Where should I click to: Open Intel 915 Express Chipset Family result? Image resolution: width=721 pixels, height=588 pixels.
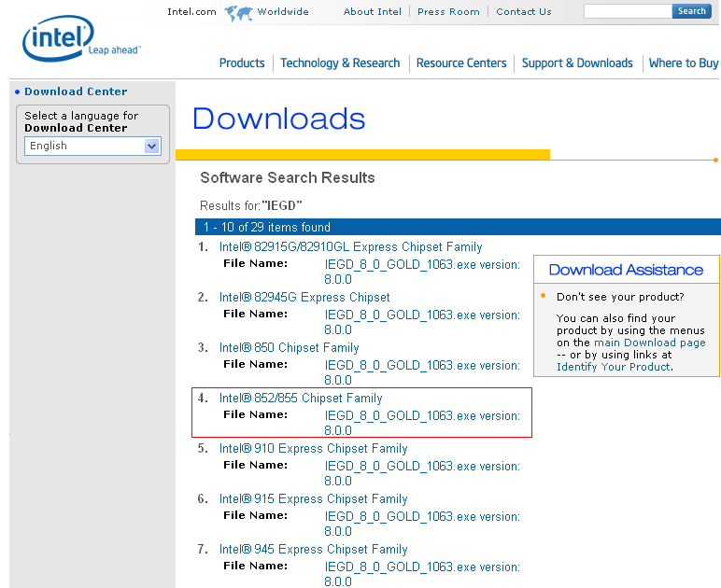(314, 499)
